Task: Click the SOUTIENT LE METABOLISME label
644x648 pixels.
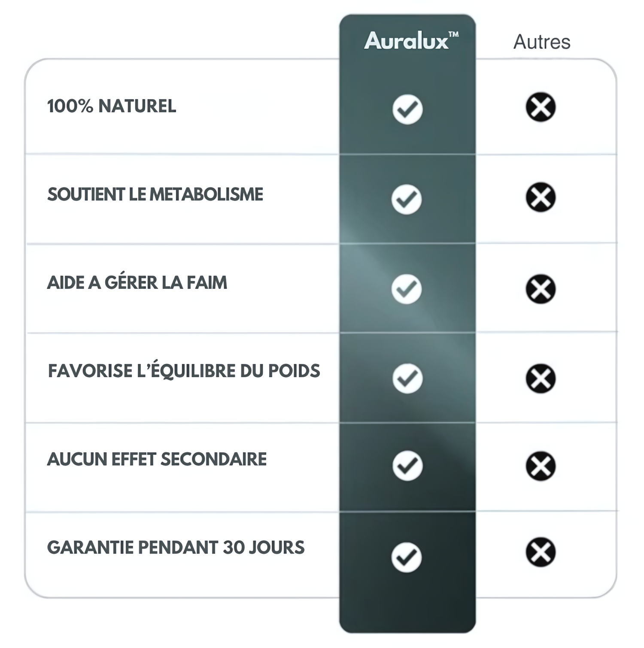Action: (155, 194)
